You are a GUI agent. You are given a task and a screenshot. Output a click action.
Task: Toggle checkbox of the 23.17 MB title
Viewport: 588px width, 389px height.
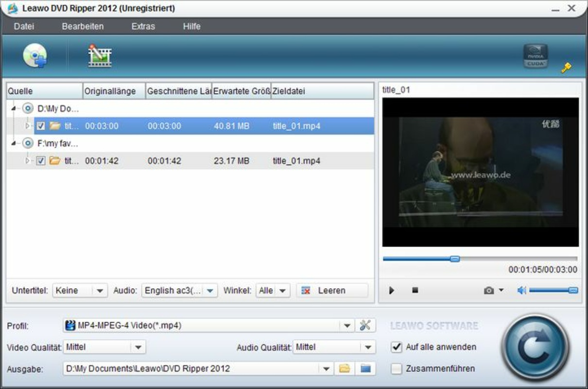tap(41, 160)
